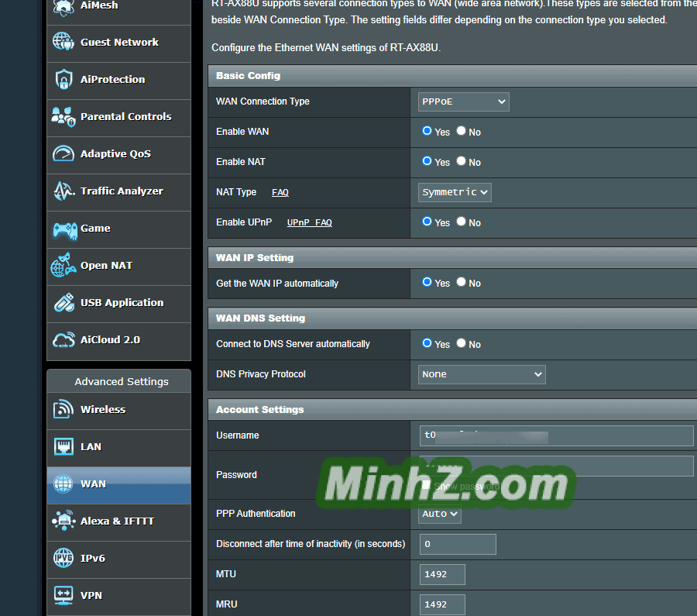Viewport: 697px width, 616px height.
Task: Click the Guest Network globe icon
Action: pyautogui.click(x=64, y=42)
